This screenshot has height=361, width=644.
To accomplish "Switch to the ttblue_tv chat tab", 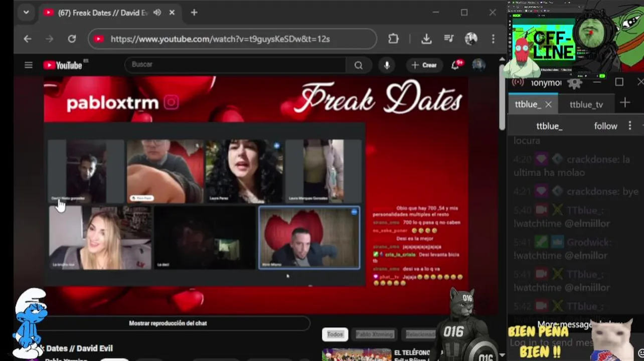I will point(586,104).
